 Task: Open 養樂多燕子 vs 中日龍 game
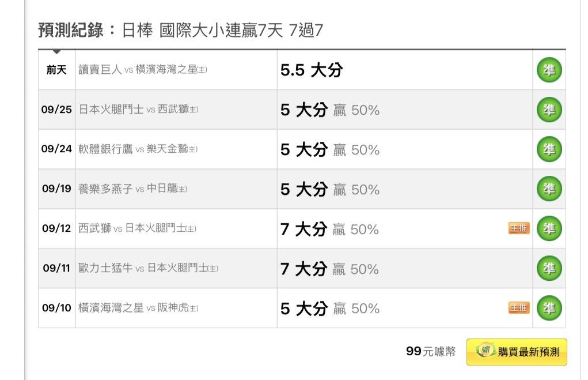[133, 189]
